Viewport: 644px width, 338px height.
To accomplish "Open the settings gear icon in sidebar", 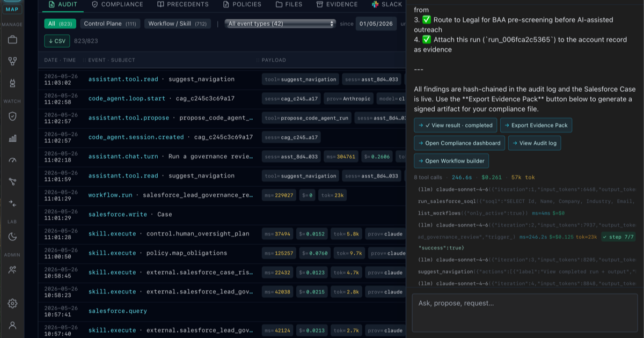I will 12,304.
